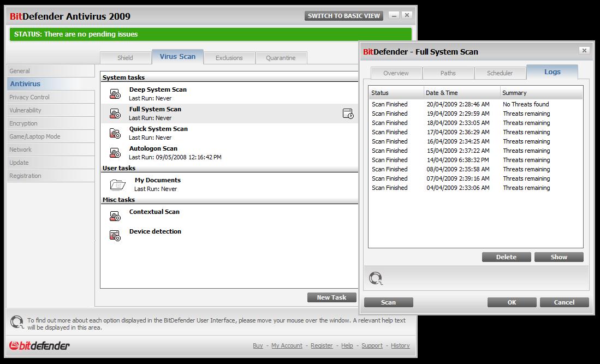600x364 pixels.
Task: Select the Device detection task name
Action: coord(156,231)
